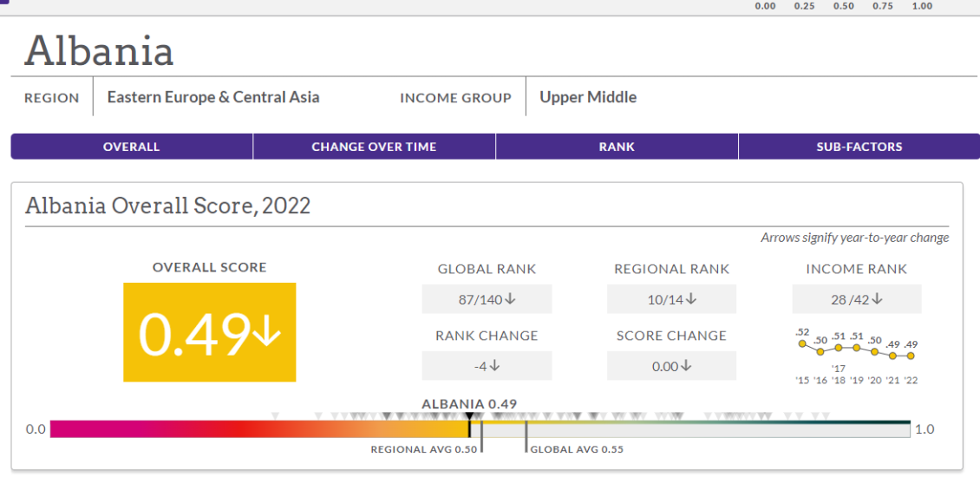
Task: Go to the Rank tab
Action: 617,147
